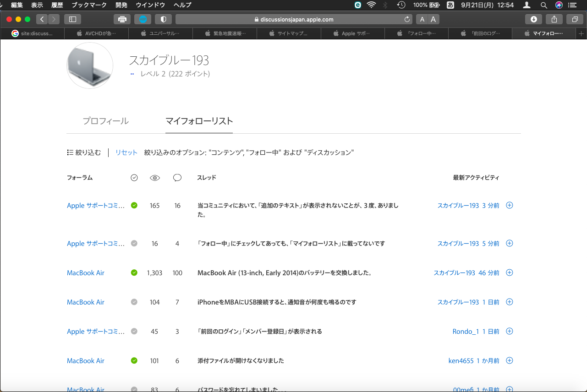Image resolution: width=587 pixels, height=392 pixels.
Task: Reload the page with the refresh icon
Action: (x=407, y=19)
